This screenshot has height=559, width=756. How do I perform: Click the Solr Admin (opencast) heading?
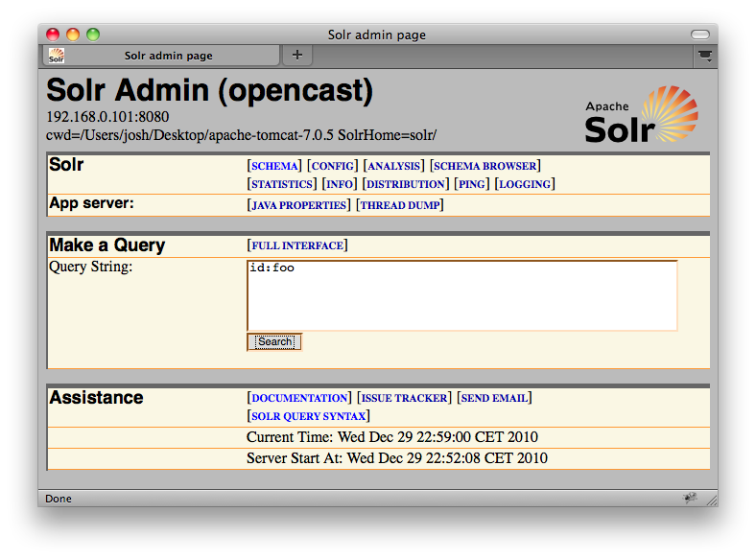tap(210, 90)
